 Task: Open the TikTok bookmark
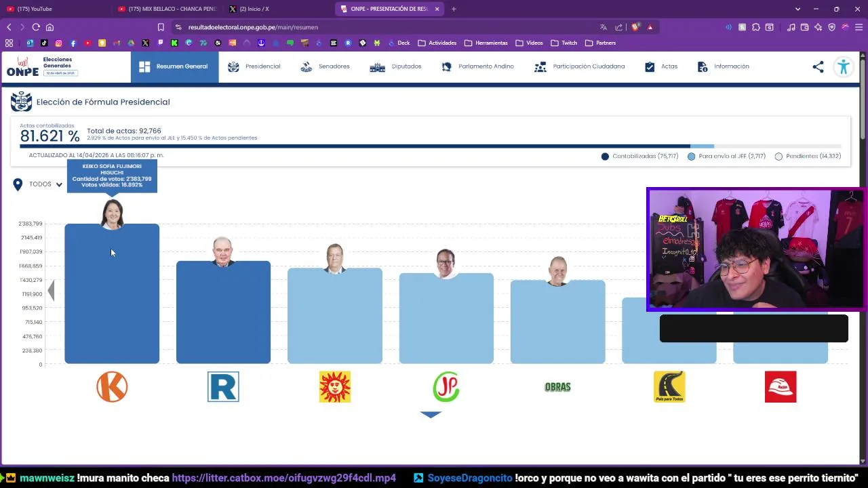coord(44,43)
